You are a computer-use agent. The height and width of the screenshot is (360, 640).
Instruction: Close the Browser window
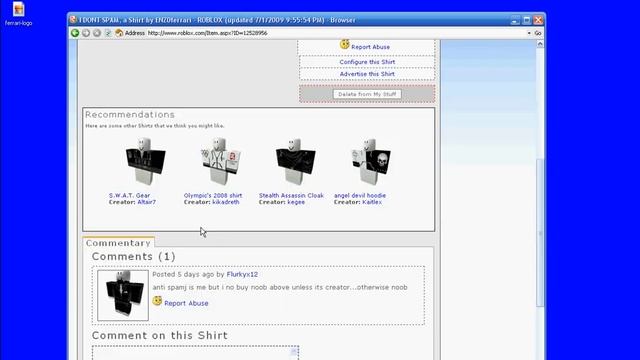(x=538, y=20)
